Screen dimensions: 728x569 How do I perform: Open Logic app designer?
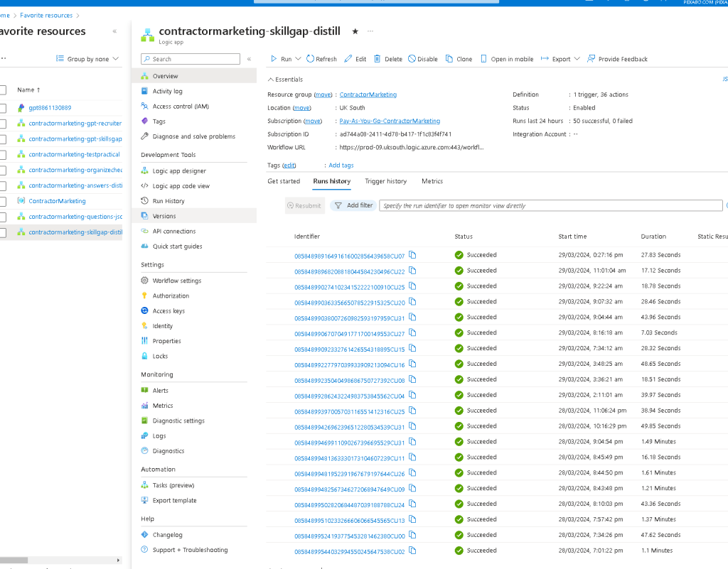point(179,170)
